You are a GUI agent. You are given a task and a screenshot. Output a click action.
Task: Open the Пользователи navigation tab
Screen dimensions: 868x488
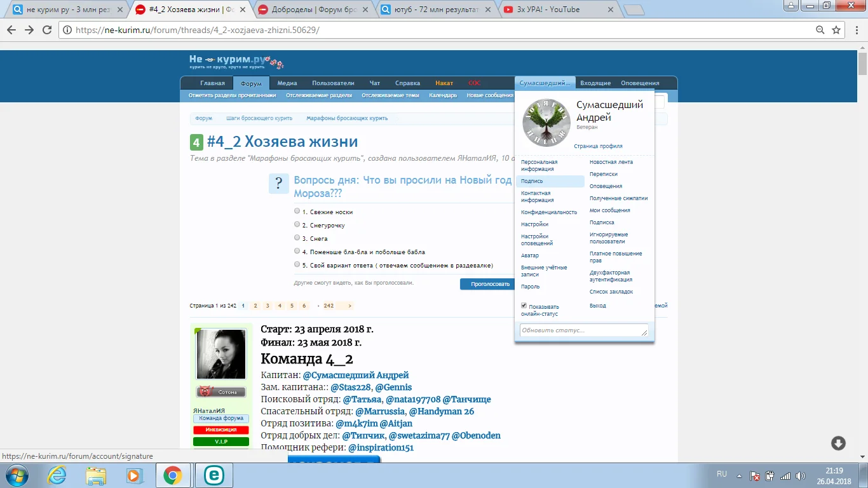pos(333,83)
